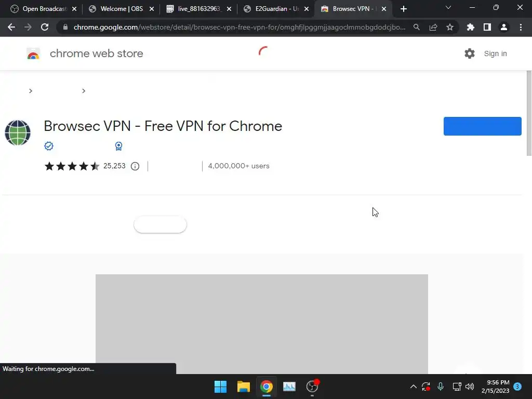
Task: Expand the tab search chevron
Action: (448, 7)
